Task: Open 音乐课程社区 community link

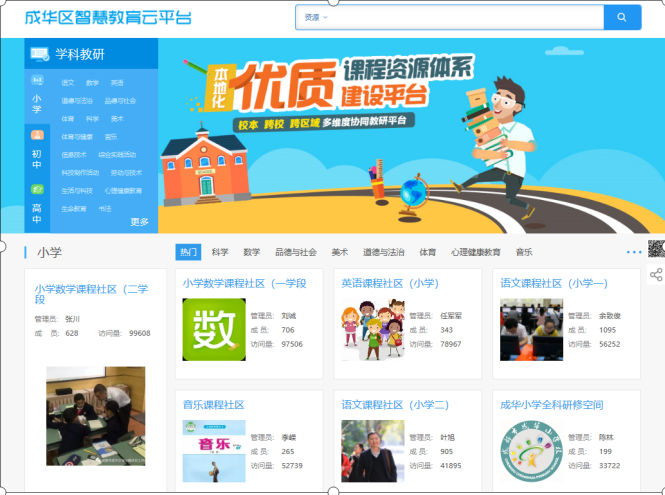Action: point(213,405)
